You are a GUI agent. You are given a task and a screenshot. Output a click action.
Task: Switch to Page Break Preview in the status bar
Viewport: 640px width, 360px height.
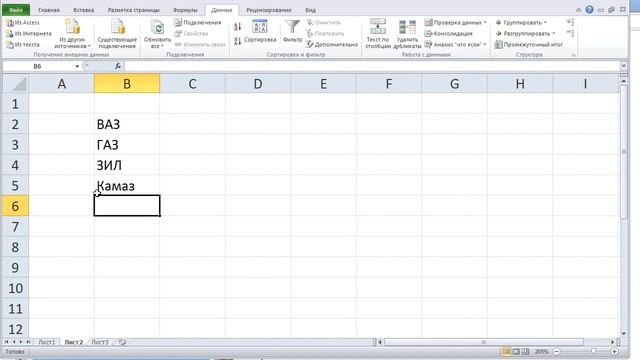525,351
